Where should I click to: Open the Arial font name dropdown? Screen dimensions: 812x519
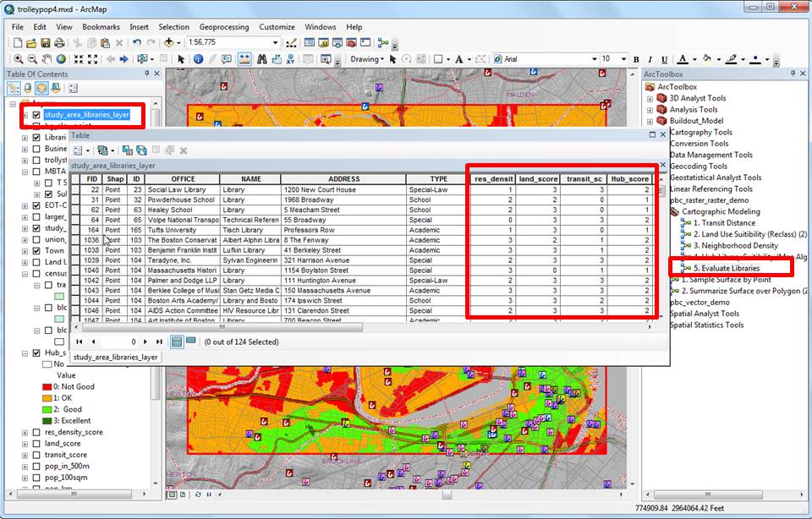point(593,59)
